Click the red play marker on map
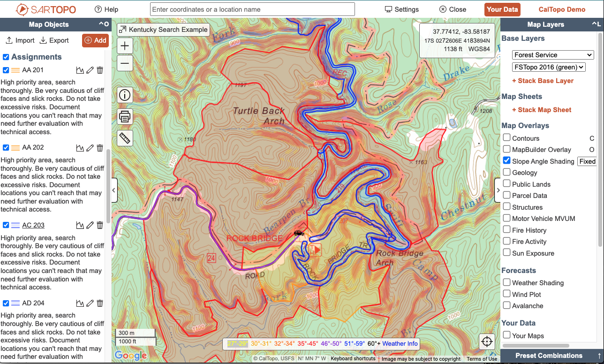The width and height of the screenshot is (604, 364). [x=317, y=250]
